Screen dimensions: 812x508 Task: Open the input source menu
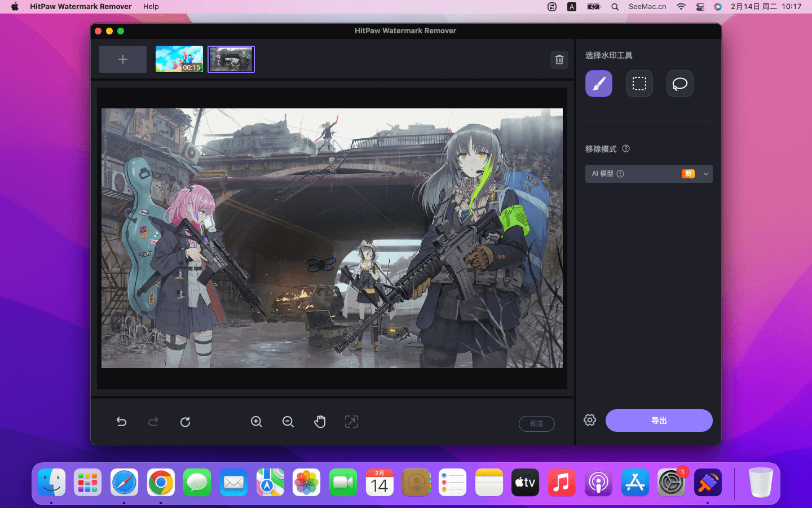coord(572,7)
